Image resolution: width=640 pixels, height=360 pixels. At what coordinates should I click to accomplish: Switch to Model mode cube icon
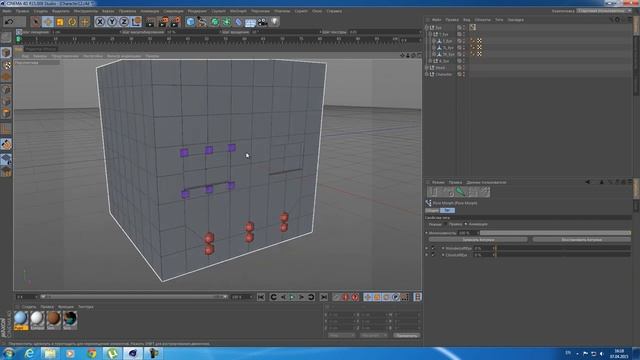coord(6,53)
